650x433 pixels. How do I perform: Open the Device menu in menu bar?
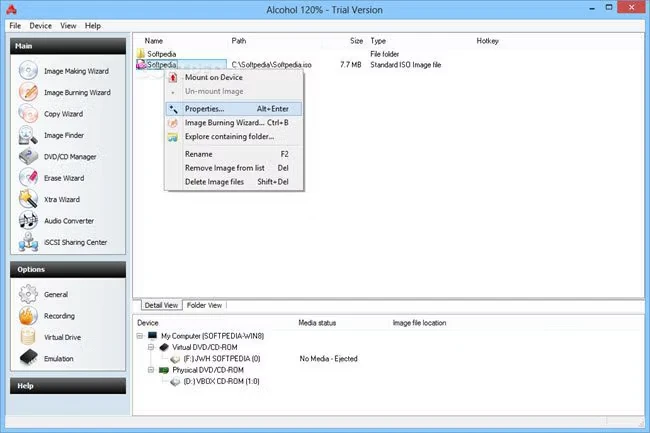40,25
